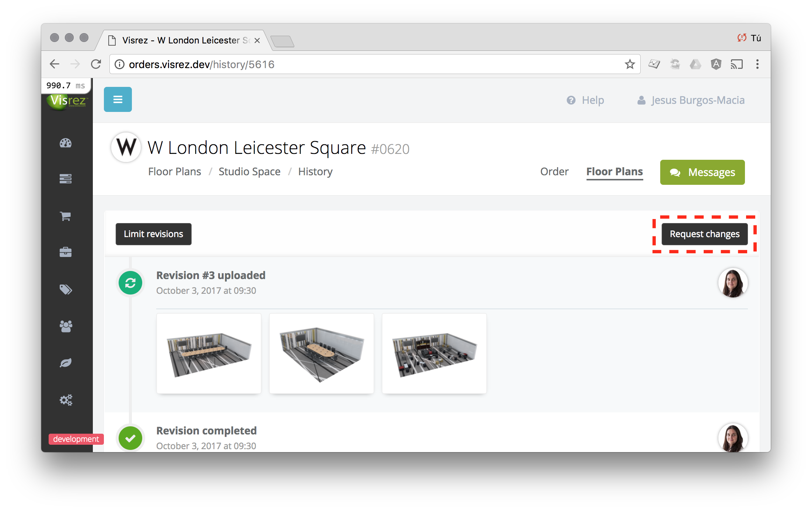Go to Studio Space breadcrumb link
This screenshot has height=511, width=812.
point(249,172)
